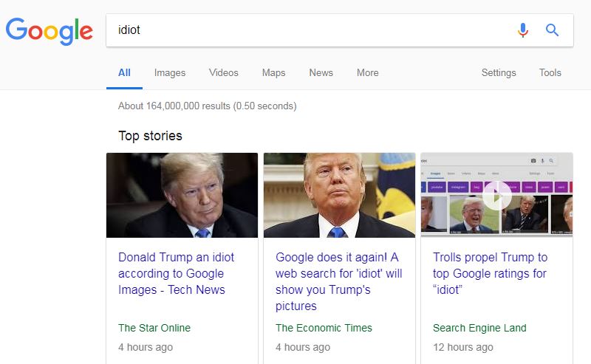Click in the search box containing 'idiot'
Viewport: 591px width, 364px height.
pyautogui.click(x=309, y=30)
